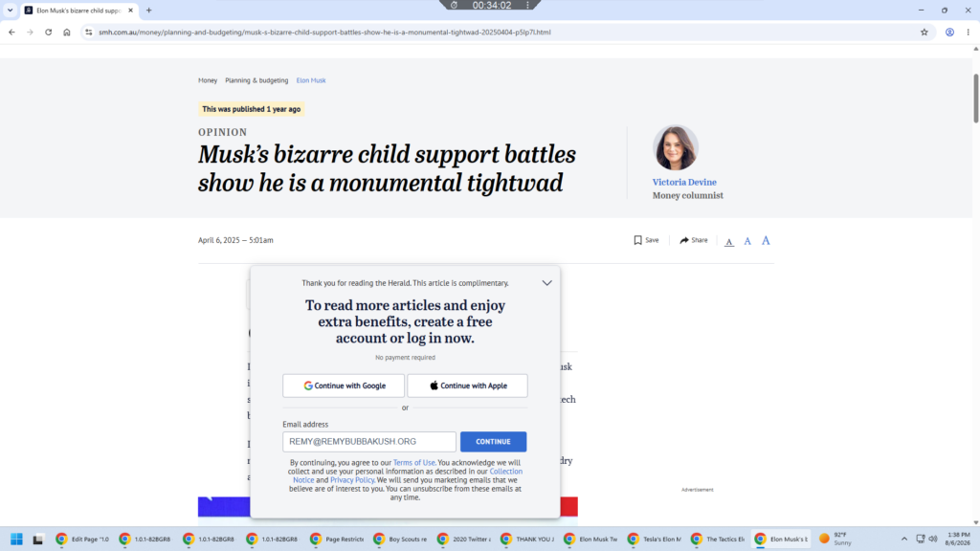Click the article headline about Musk
Image resolution: width=980 pixels, height=551 pixels.
[387, 168]
